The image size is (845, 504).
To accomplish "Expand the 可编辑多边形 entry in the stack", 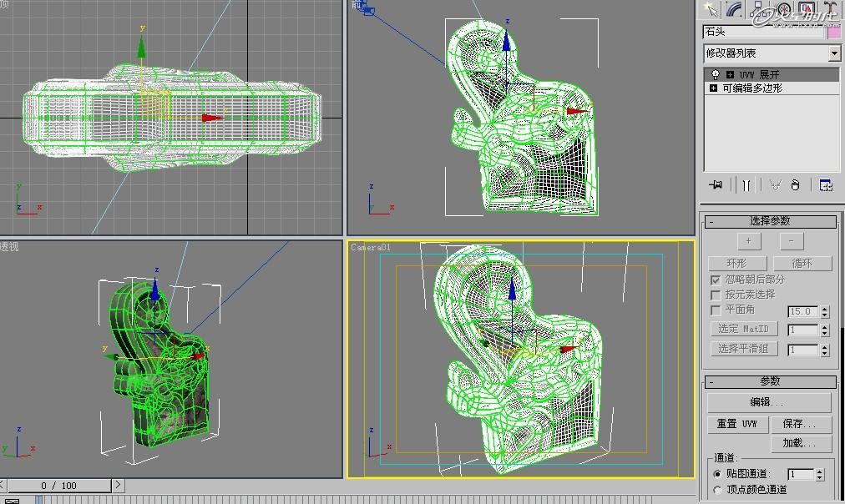I will click(714, 87).
